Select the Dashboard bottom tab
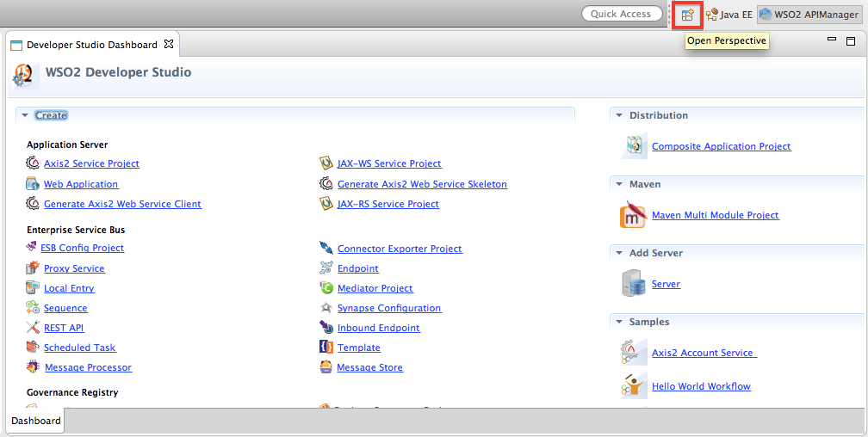868x437 pixels. click(x=36, y=421)
